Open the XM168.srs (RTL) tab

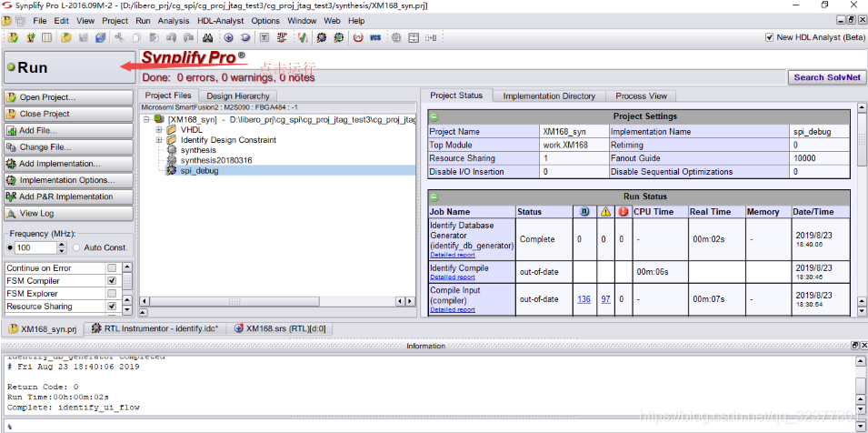coord(280,328)
